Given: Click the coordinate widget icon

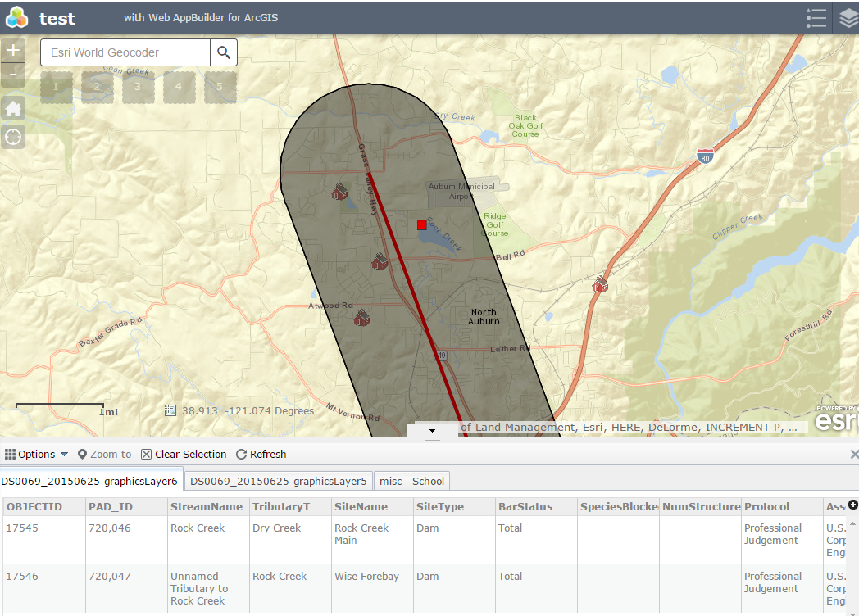Looking at the screenshot, I should (170, 410).
